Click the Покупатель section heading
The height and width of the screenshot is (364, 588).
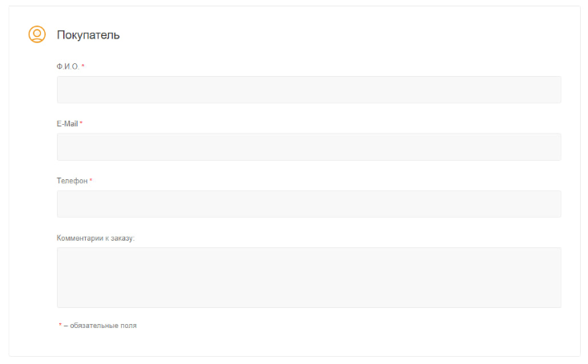click(x=88, y=35)
